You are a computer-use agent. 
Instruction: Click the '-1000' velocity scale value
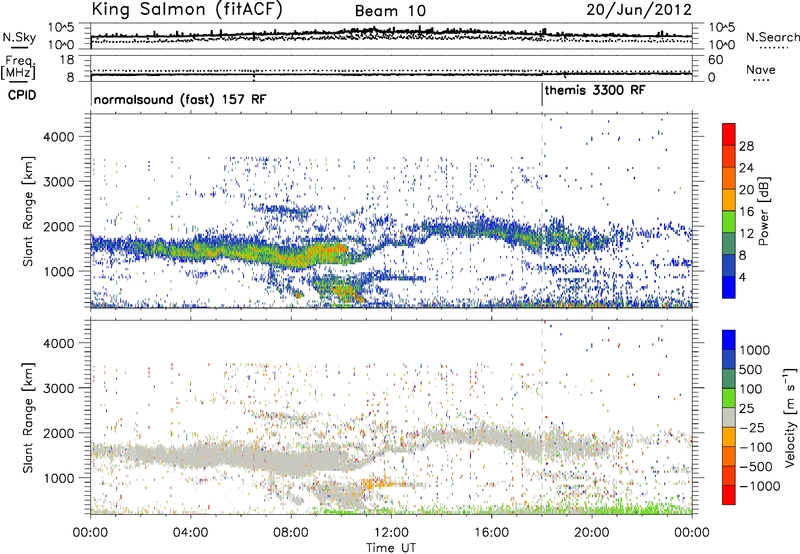(759, 486)
